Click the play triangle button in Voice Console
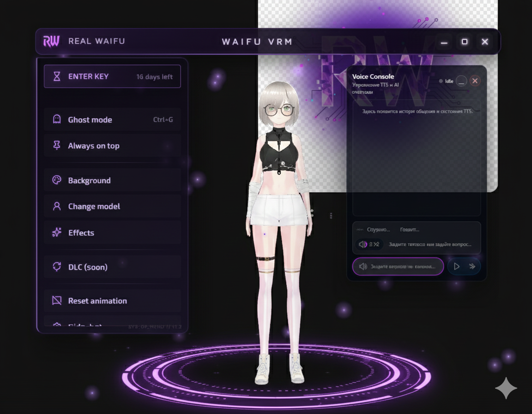The height and width of the screenshot is (414, 532). click(456, 267)
